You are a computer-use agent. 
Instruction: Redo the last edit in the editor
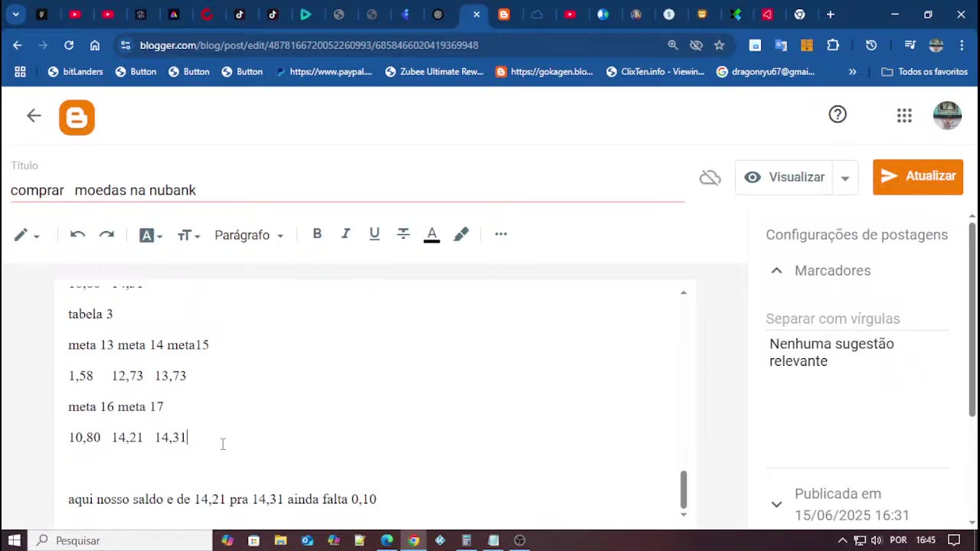point(106,234)
